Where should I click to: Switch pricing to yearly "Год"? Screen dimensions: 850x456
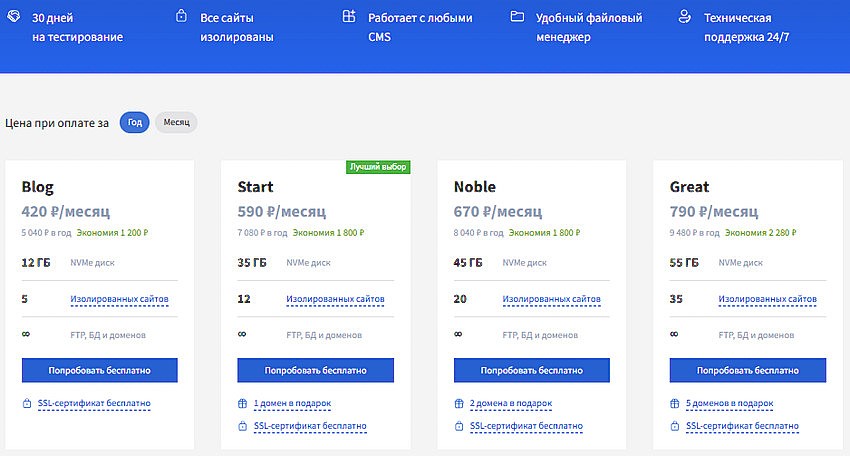(x=134, y=123)
